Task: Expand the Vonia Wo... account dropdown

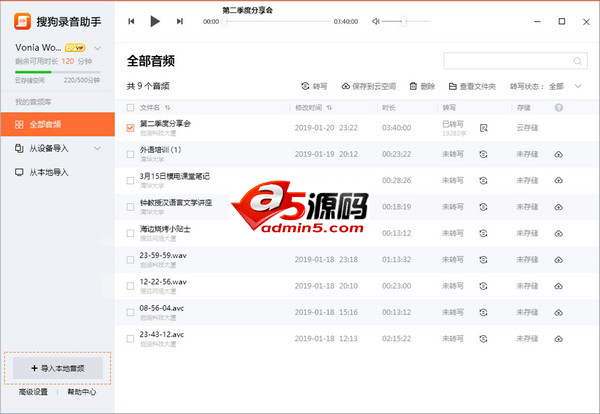Action: (98, 48)
